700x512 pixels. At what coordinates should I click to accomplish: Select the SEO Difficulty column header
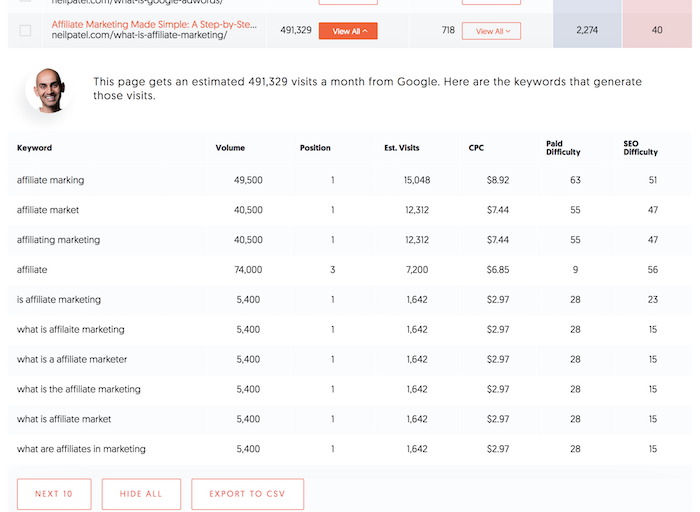[x=640, y=148]
